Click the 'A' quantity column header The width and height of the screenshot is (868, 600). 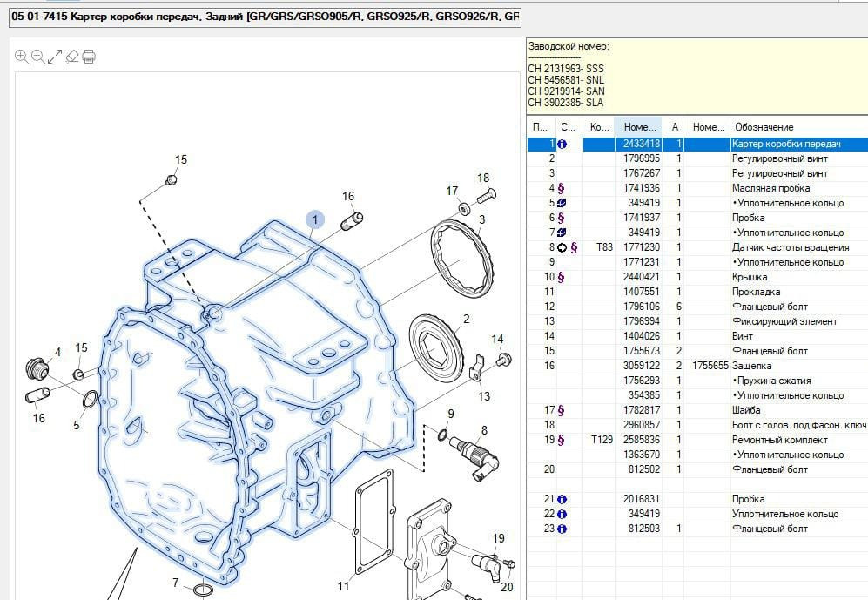click(676, 127)
